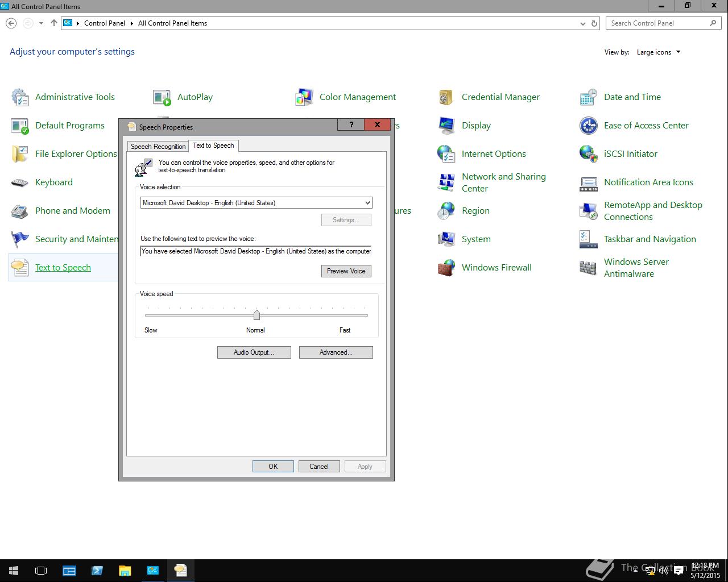The image size is (728, 582).
Task: Click the volume icon in system tray
Action: tap(664, 571)
